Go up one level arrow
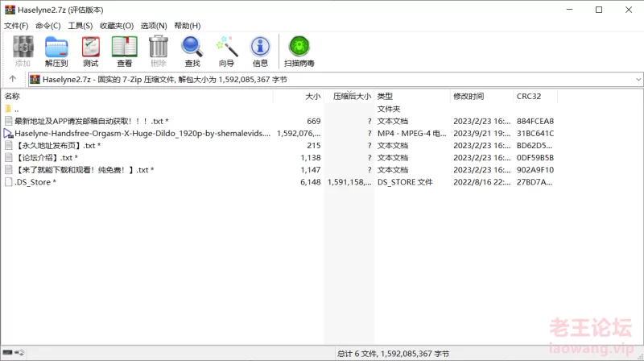 [x=13, y=79]
